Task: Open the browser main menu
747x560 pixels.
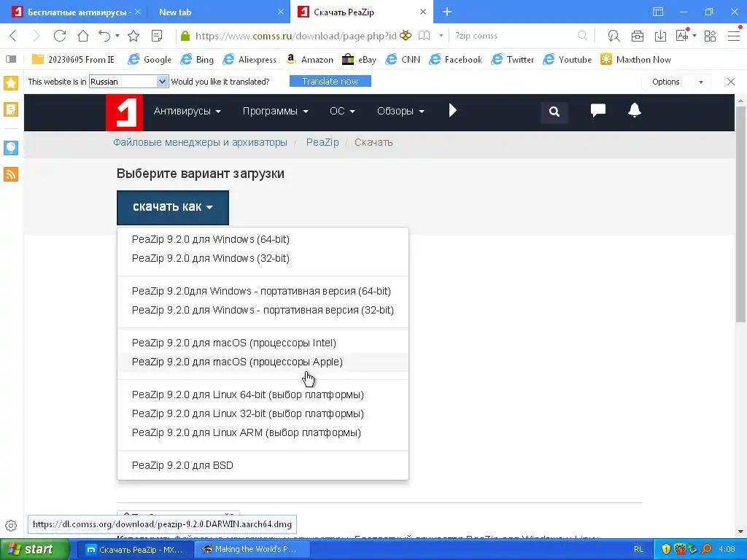Action: tap(734, 36)
